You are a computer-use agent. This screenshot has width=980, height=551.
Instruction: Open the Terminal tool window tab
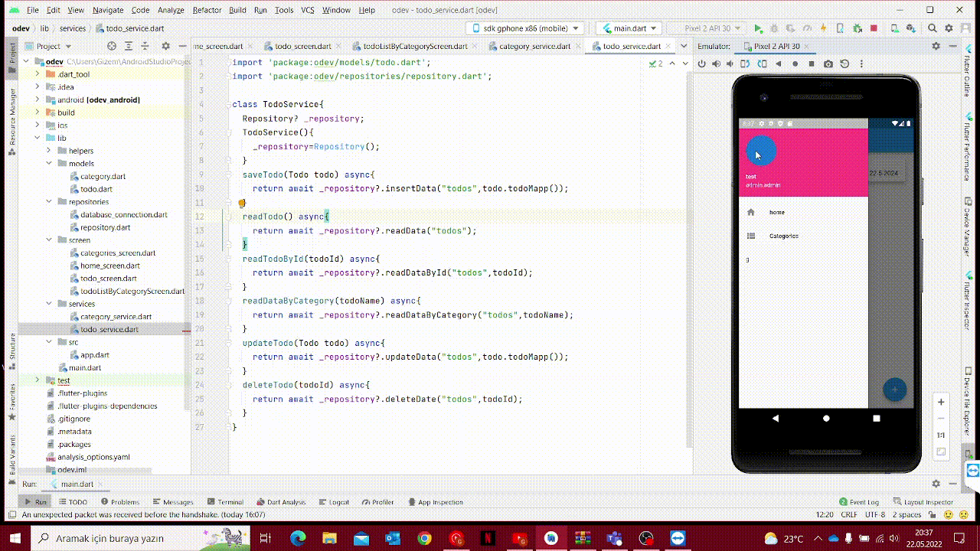pos(224,502)
